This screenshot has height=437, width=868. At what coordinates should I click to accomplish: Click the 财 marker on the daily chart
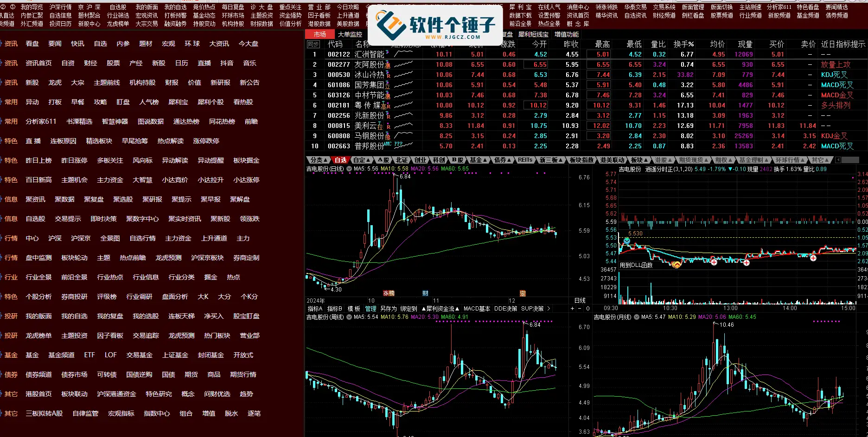click(x=425, y=293)
